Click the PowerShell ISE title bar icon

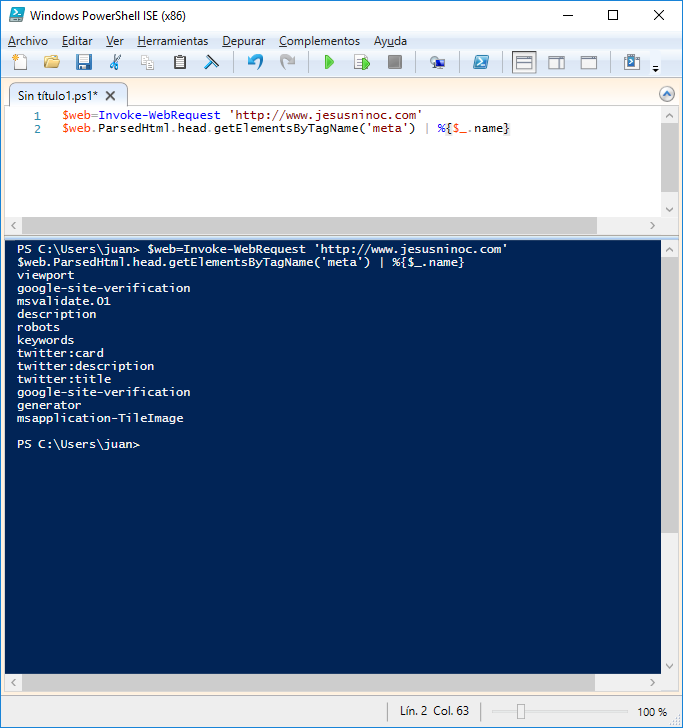coord(17,15)
